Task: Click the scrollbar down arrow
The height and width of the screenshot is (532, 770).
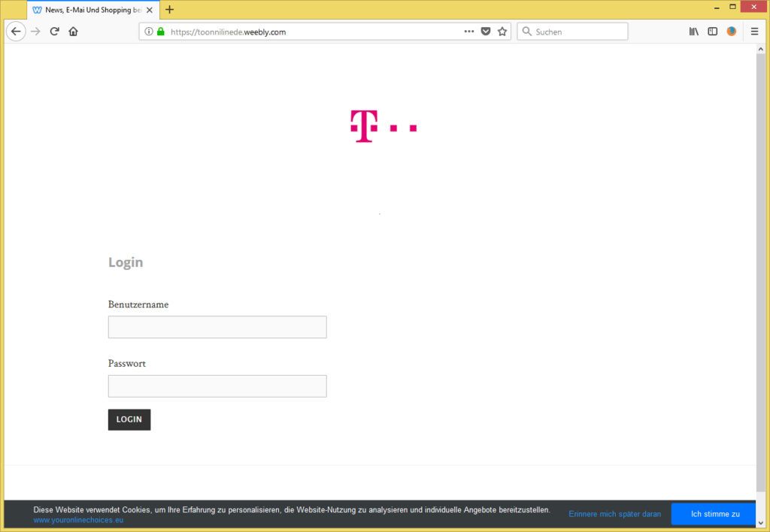Action: coord(761,523)
